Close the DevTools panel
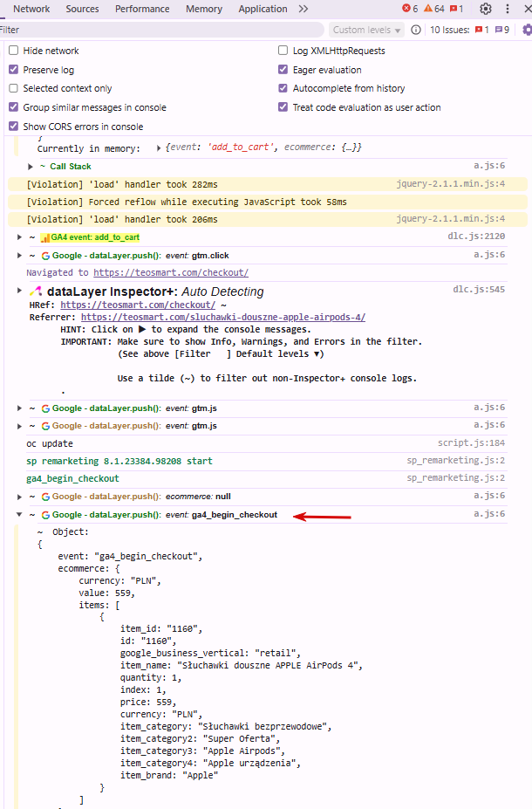Image resolution: width=532 pixels, height=809 pixels. [x=528, y=9]
